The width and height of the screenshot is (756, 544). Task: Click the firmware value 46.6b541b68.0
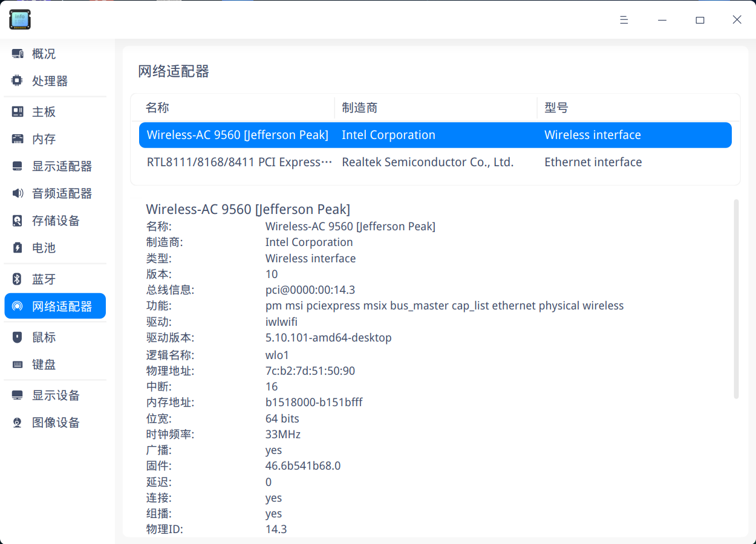303,466
